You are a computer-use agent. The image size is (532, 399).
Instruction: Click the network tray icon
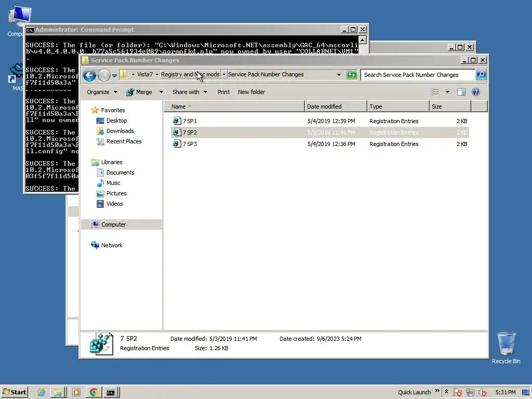(x=470, y=393)
